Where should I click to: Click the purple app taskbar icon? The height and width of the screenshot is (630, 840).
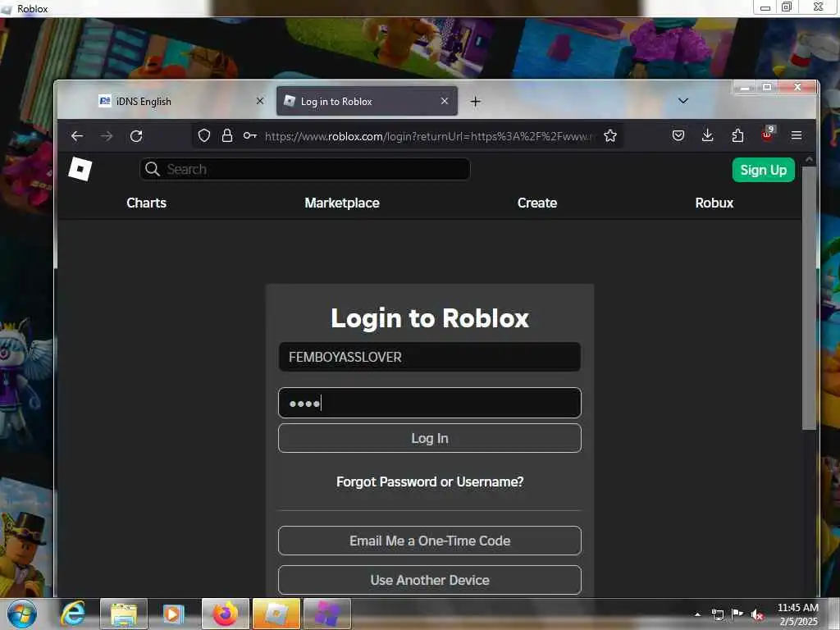pos(327,614)
